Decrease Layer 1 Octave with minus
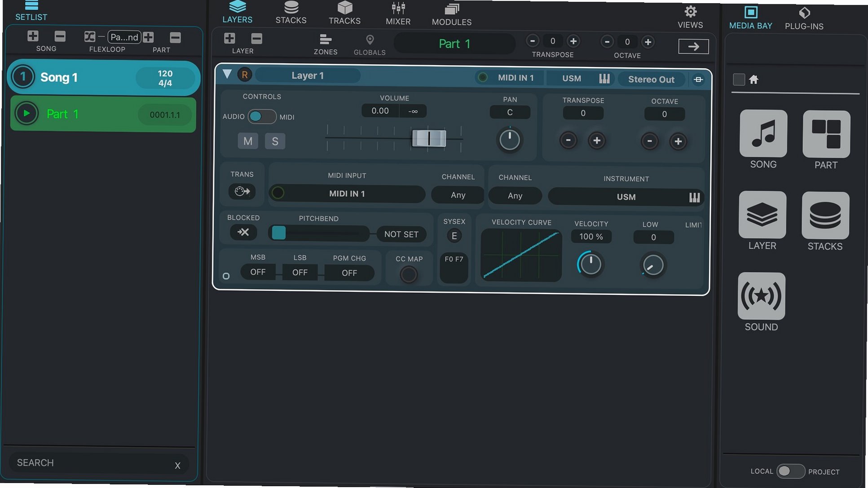 click(649, 141)
